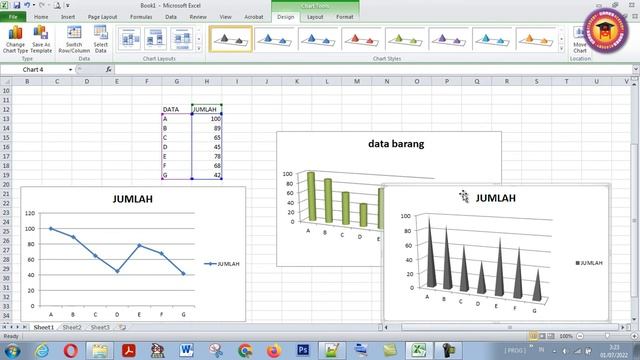Image resolution: width=640 pixels, height=360 pixels.
Task: Click Change Chart Type button
Action: tap(16, 39)
